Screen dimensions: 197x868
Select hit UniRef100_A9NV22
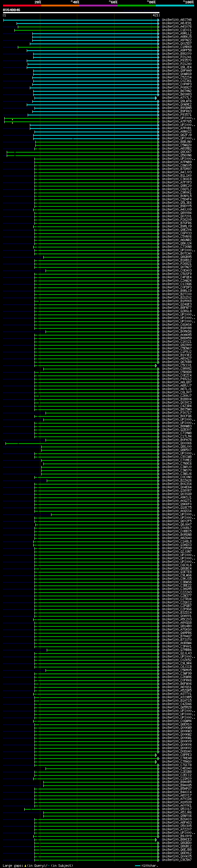(x=177, y=131)
